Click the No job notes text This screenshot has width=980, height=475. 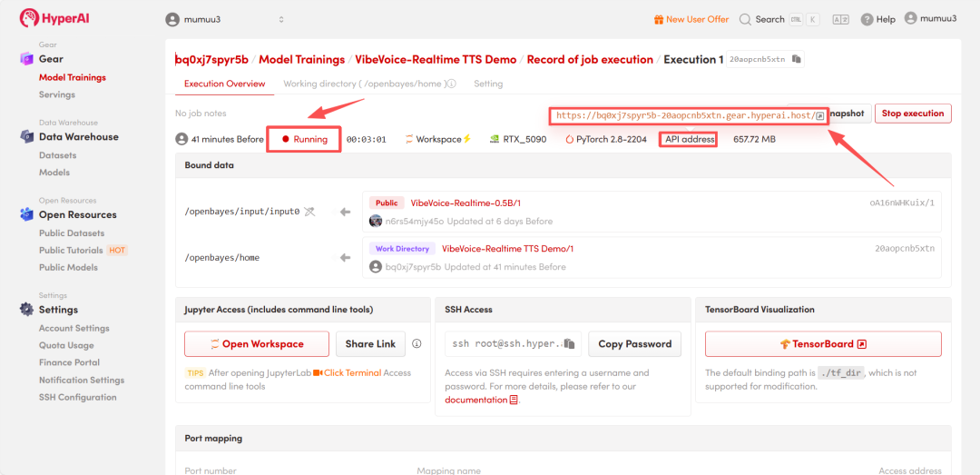point(201,114)
